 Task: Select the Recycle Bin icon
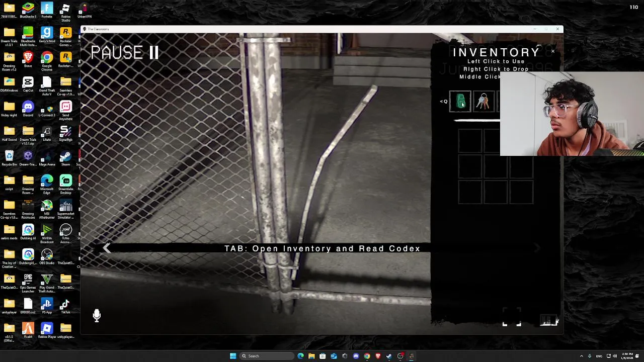point(9,158)
